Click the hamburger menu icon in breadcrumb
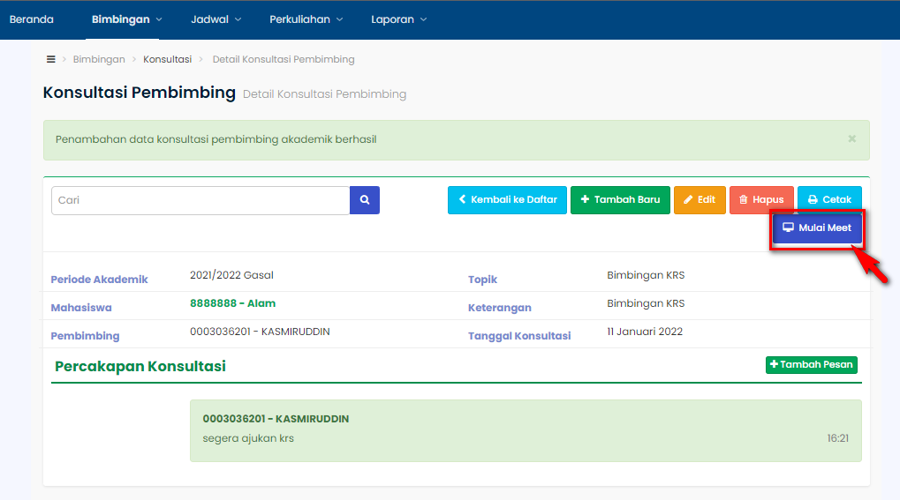Viewport: 900px width, 500px height. [51, 59]
